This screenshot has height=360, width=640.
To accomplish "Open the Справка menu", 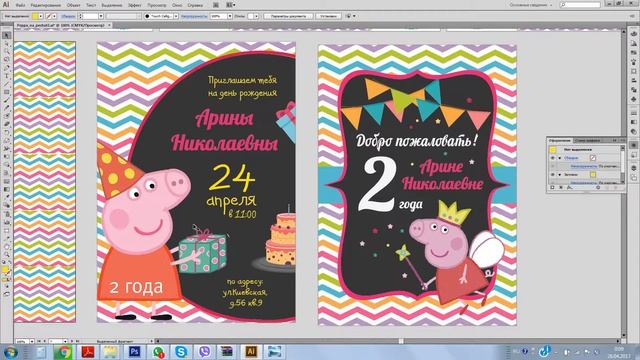I will point(195,5).
